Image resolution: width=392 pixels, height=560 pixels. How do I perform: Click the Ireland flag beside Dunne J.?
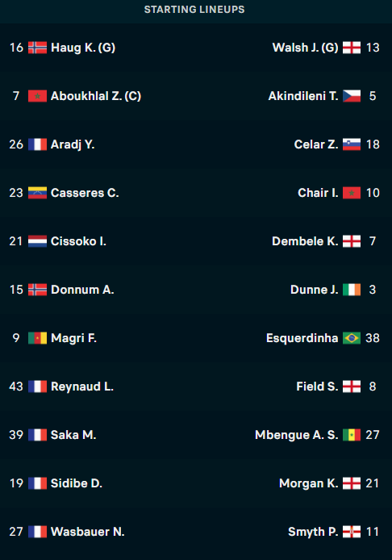352,290
